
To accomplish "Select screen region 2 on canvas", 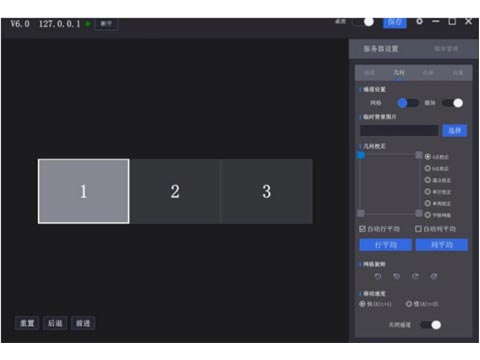I will pos(175,191).
